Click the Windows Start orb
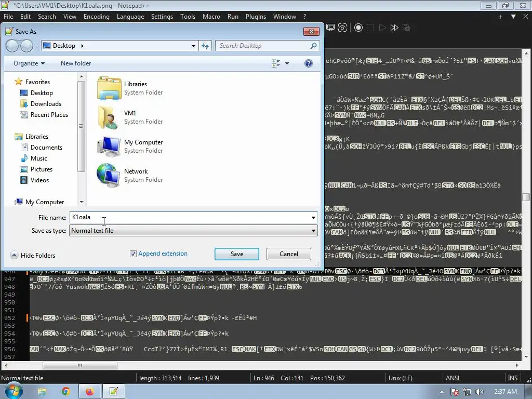 point(14,391)
